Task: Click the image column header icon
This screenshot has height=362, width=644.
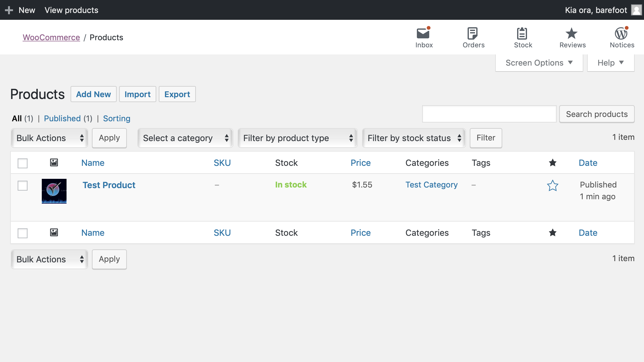Action: tap(54, 162)
